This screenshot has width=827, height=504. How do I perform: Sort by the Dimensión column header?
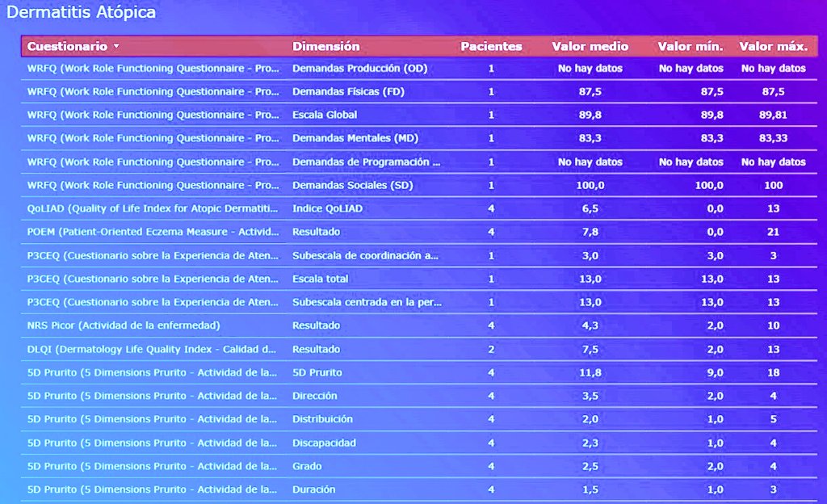[326, 46]
